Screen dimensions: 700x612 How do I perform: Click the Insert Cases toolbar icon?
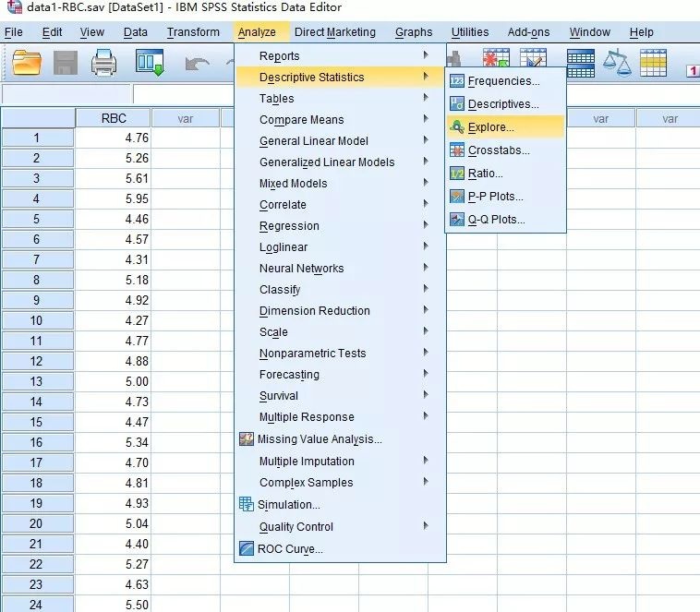pos(496,58)
